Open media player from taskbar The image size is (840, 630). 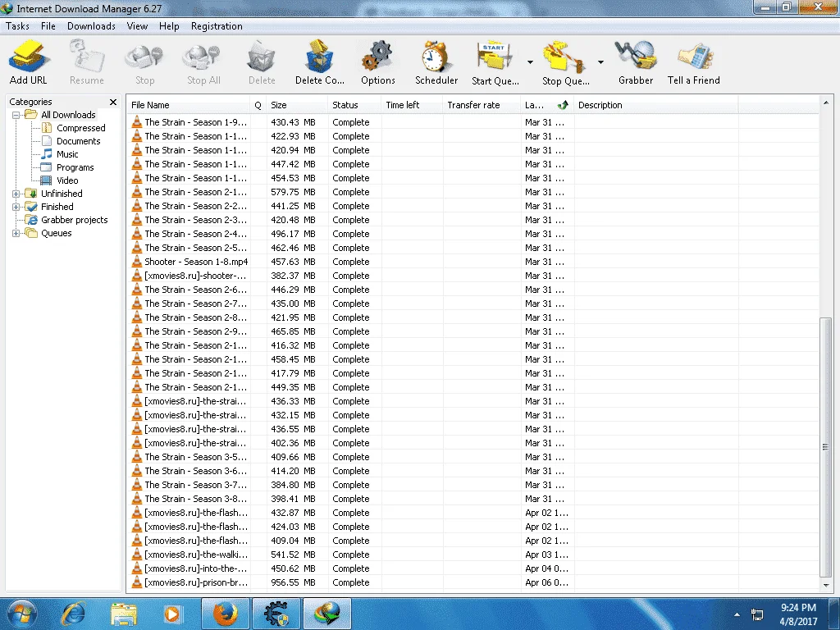click(x=172, y=614)
